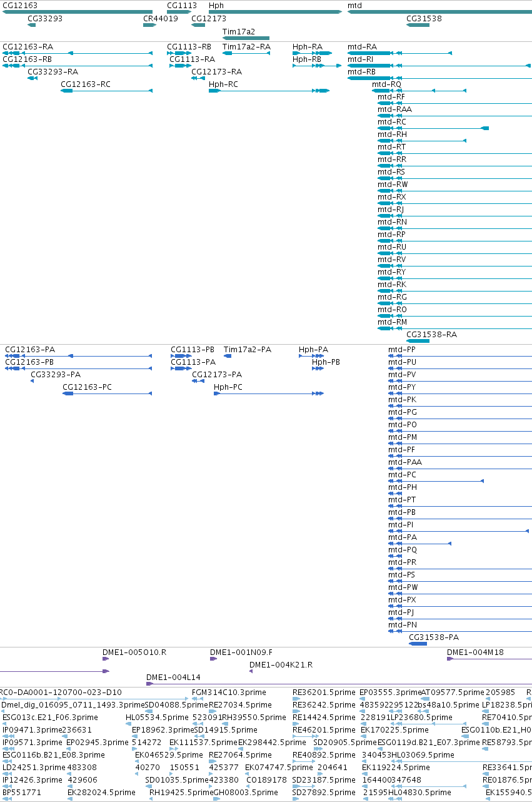Select the GH08003.5prime EST label
This screenshot has width=532, height=802.
(245, 793)
